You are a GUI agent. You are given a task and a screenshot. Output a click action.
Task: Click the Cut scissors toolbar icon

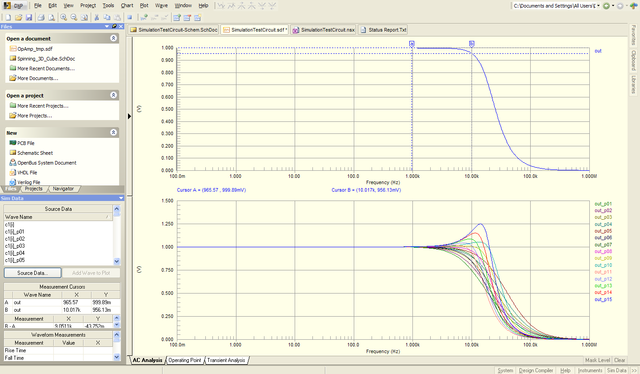(x=97, y=18)
